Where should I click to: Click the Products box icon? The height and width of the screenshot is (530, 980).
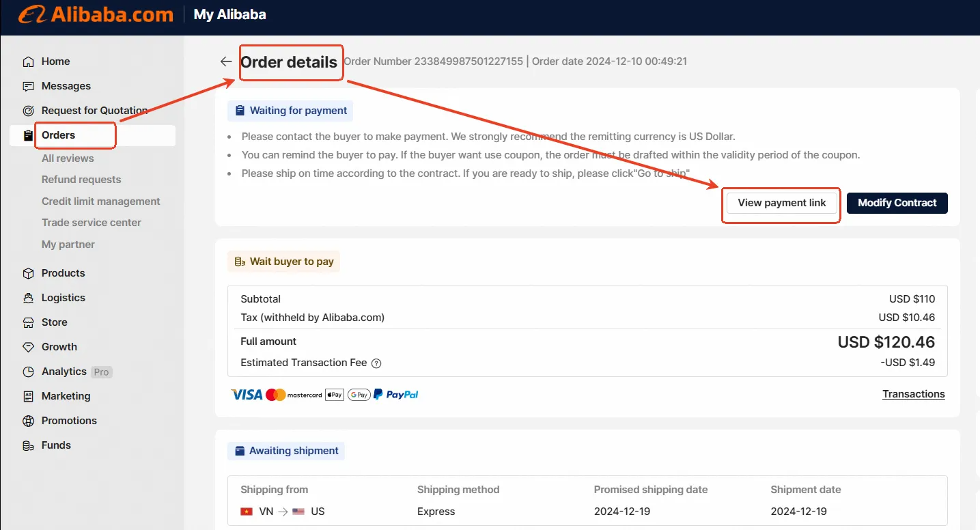[x=28, y=273]
